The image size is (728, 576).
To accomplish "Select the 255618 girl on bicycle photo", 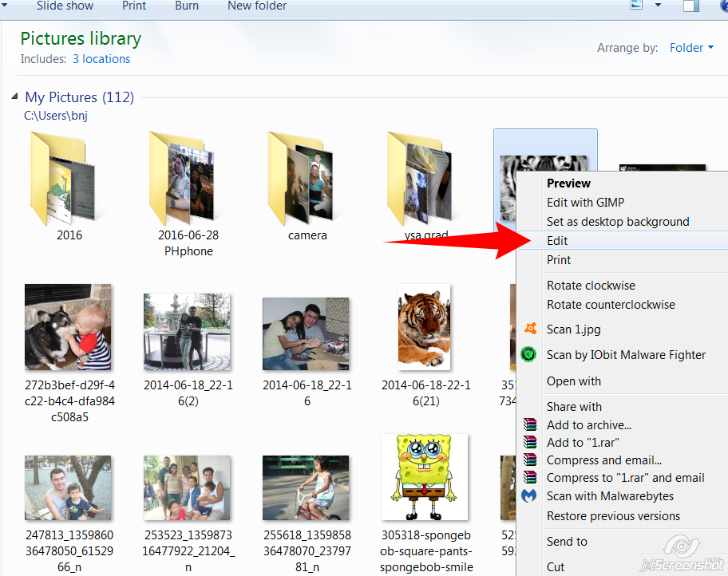I will click(306, 487).
